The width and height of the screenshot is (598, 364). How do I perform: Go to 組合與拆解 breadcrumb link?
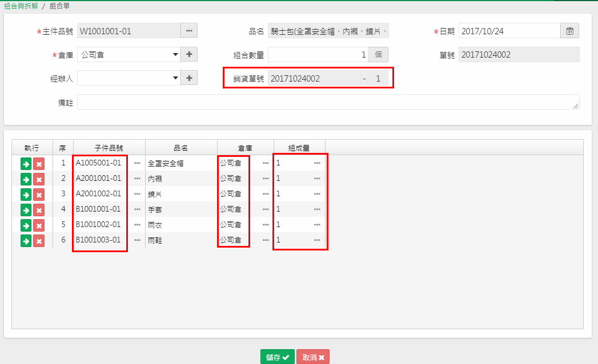pyautogui.click(x=21, y=6)
